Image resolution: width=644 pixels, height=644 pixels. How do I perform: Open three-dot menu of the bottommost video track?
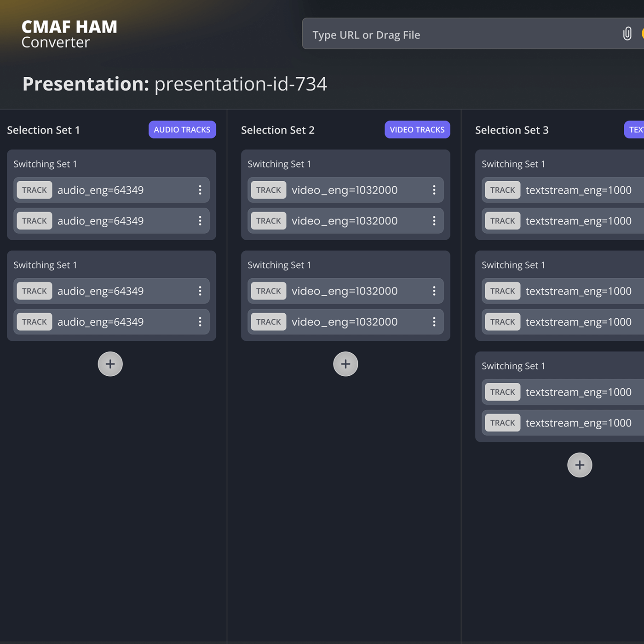pyautogui.click(x=434, y=322)
